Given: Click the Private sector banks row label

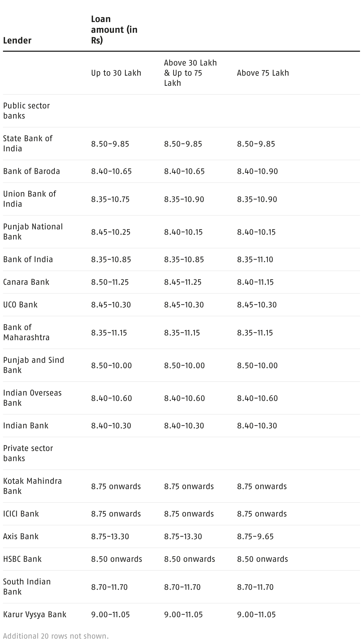Looking at the screenshot, I should point(28,453).
